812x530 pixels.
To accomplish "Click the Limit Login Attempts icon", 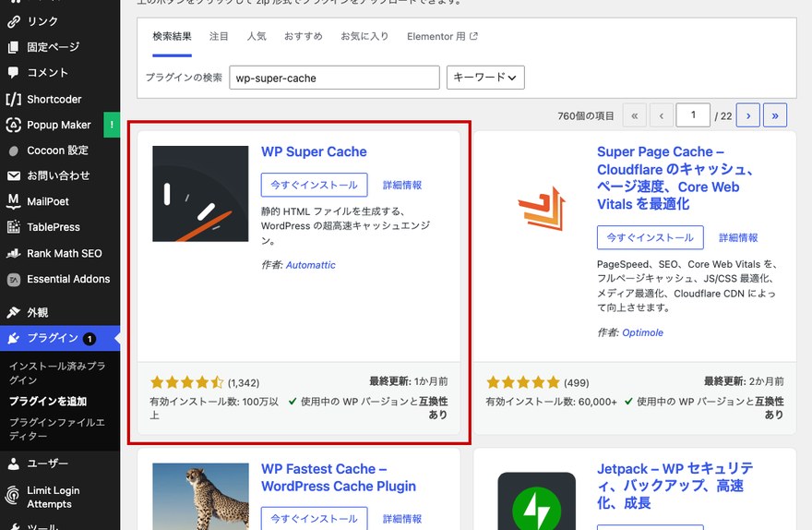I will pyautogui.click(x=12, y=496).
